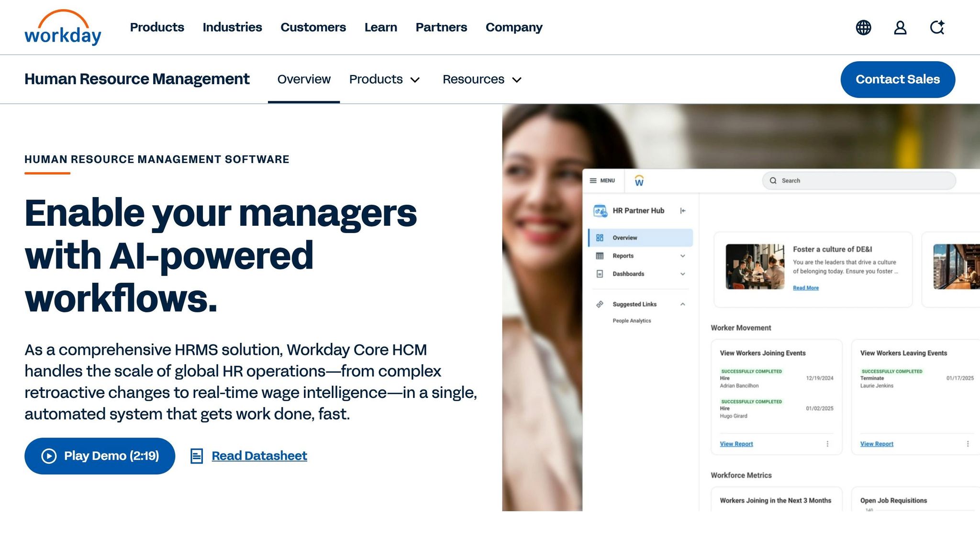Screen dimensions: 980x551
Task: Click the magnifier icon in the Search field
Action: pos(773,180)
